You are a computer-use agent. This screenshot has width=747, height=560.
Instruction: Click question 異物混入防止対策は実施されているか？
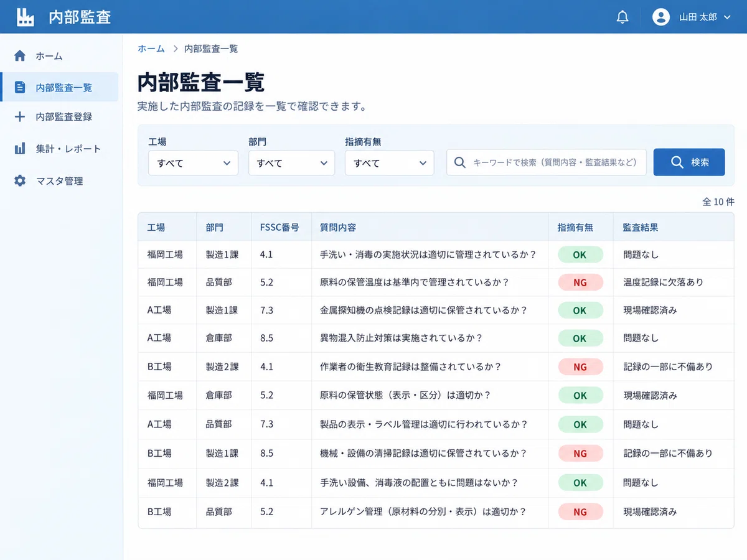[402, 338]
